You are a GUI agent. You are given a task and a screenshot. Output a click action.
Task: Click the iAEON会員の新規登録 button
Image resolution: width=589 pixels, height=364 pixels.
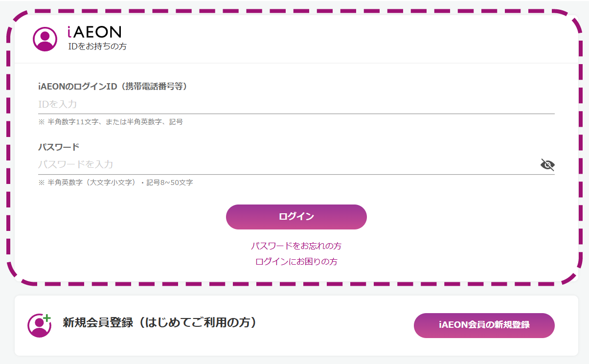tap(484, 325)
